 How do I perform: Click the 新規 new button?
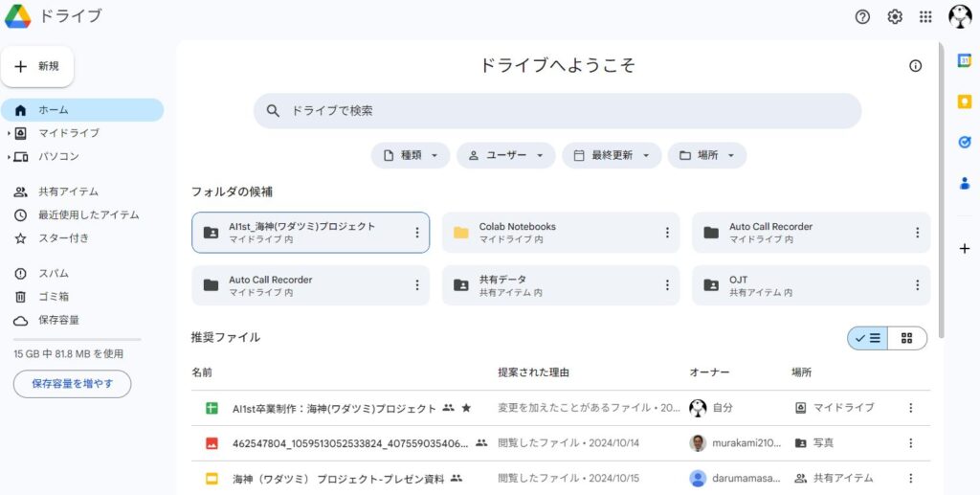click(37, 66)
